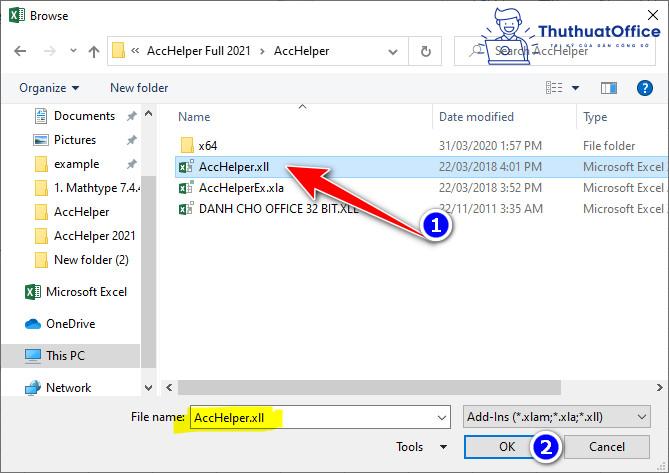Click the Cancel button
This screenshot has height=473, width=669.
[607, 447]
